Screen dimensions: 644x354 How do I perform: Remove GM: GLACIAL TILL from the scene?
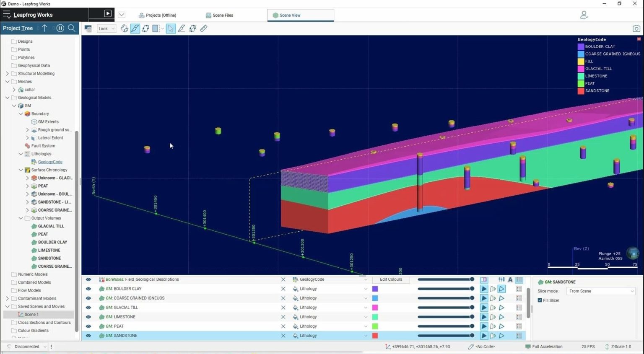pyautogui.click(x=283, y=307)
